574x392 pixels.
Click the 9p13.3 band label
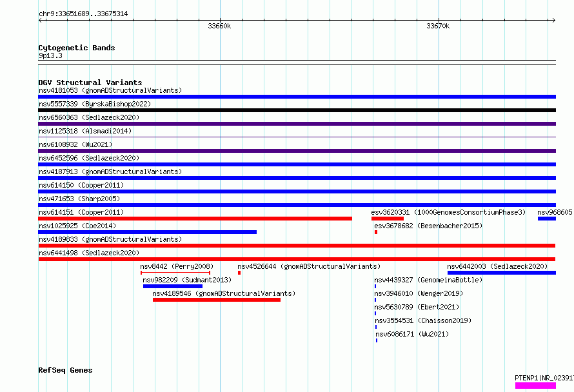click(x=50, y=55)
